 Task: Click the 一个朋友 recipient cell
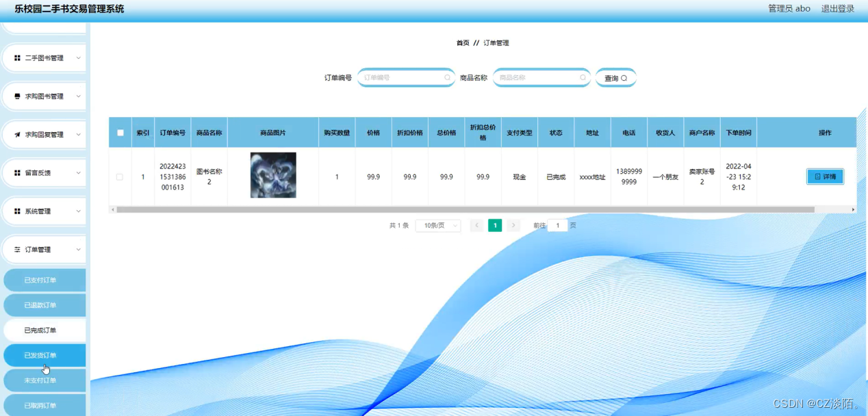pyautogui.click(x=665, y=177)
